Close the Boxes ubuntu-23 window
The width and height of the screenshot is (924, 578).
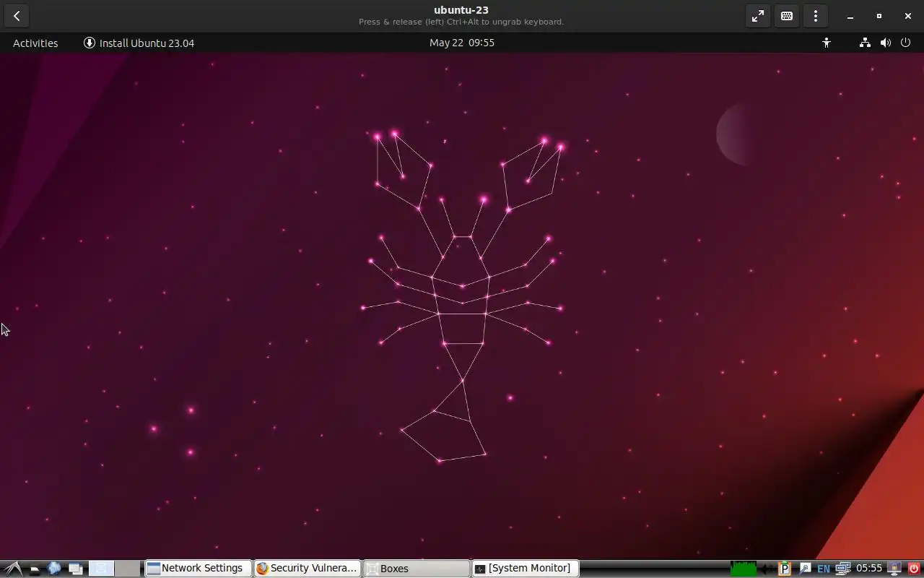coord(908,16)
